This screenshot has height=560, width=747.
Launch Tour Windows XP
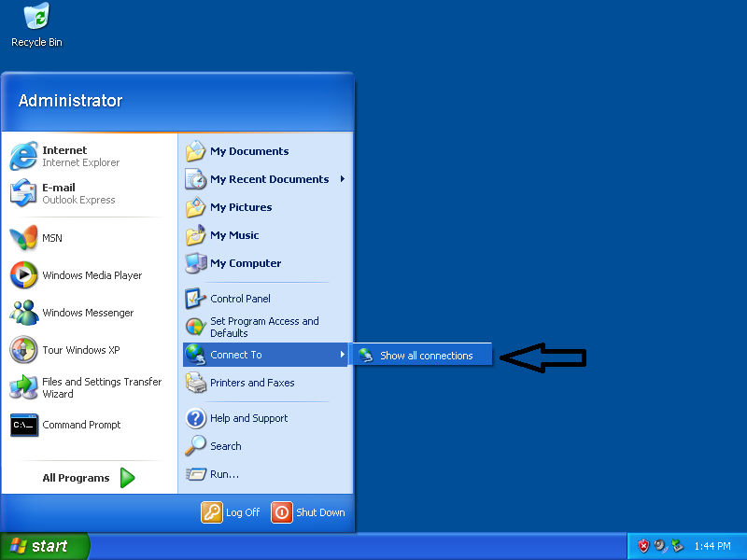tap(24, 350)
